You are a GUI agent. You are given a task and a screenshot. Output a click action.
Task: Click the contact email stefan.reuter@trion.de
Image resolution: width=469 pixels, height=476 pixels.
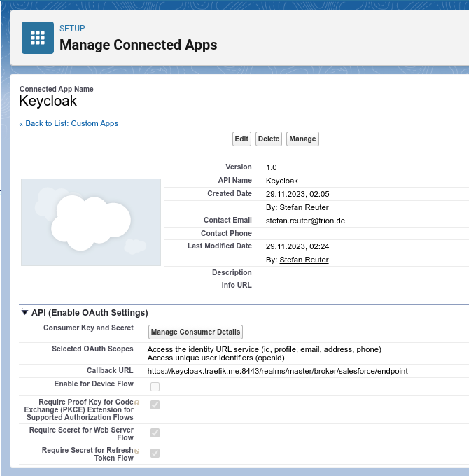pos(305,220)
